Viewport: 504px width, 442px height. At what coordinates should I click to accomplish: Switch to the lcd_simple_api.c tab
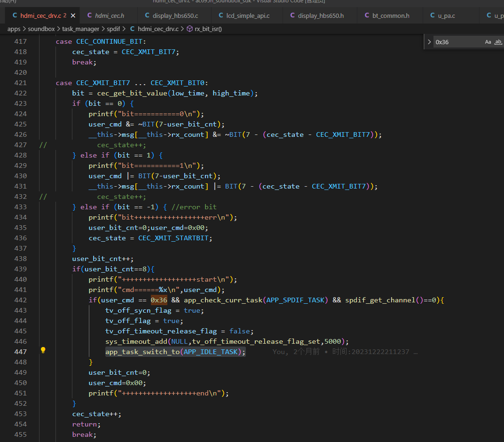(247, 16)
